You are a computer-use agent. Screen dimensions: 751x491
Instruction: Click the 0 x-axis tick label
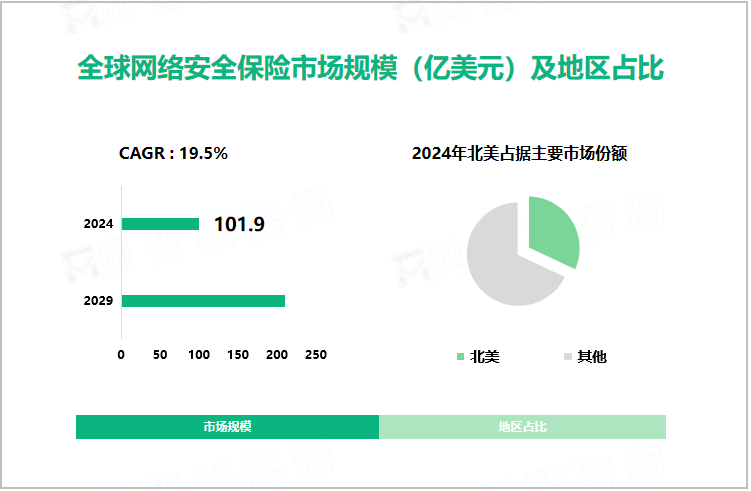point(121,354)
